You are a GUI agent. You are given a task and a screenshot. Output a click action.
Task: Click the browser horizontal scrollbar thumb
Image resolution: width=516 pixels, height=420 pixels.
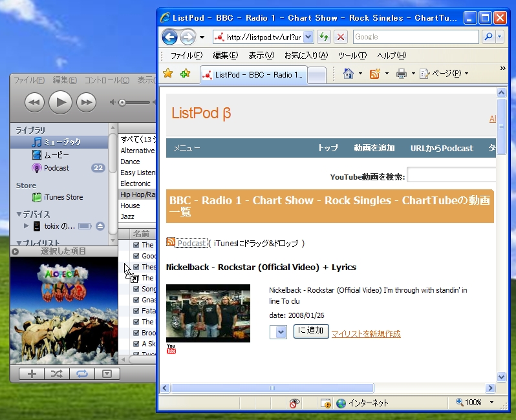click(272, 388)
